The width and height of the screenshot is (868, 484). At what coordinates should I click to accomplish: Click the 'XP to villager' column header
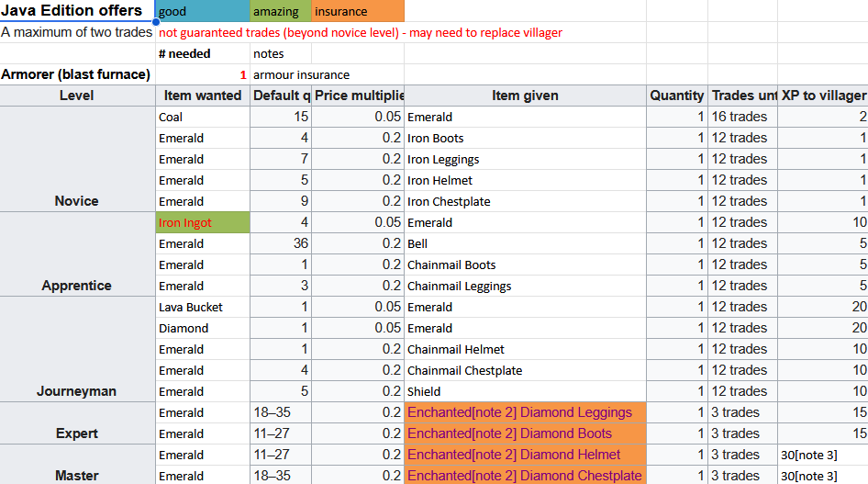tap(823, 96)
